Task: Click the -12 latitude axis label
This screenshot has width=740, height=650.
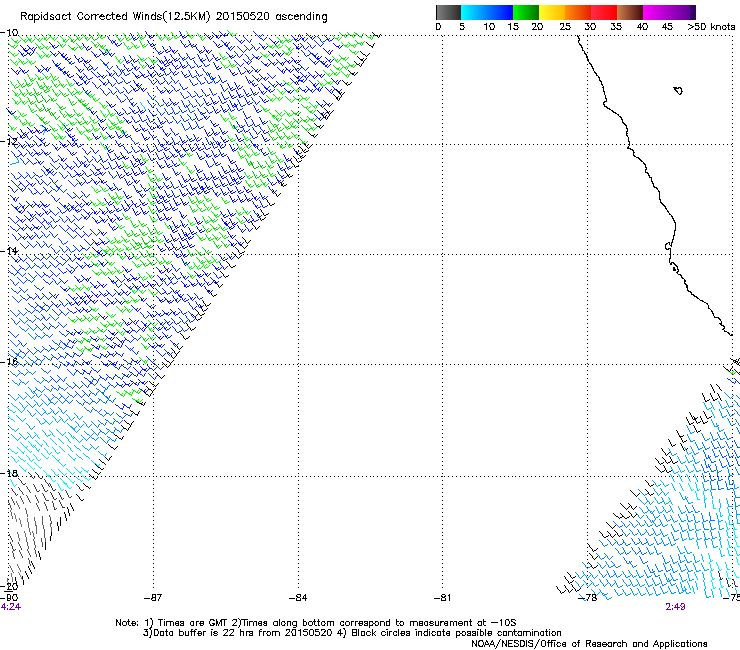Action: (x=9, y=142)
